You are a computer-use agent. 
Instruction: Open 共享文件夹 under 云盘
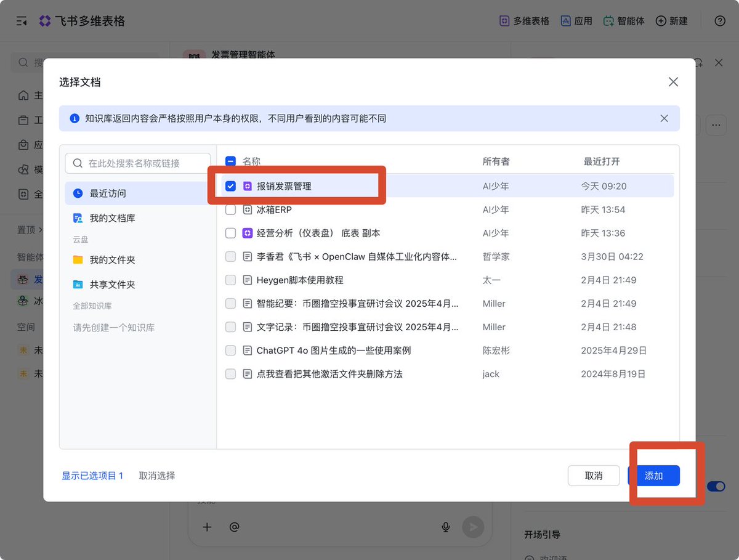point(138,285)
